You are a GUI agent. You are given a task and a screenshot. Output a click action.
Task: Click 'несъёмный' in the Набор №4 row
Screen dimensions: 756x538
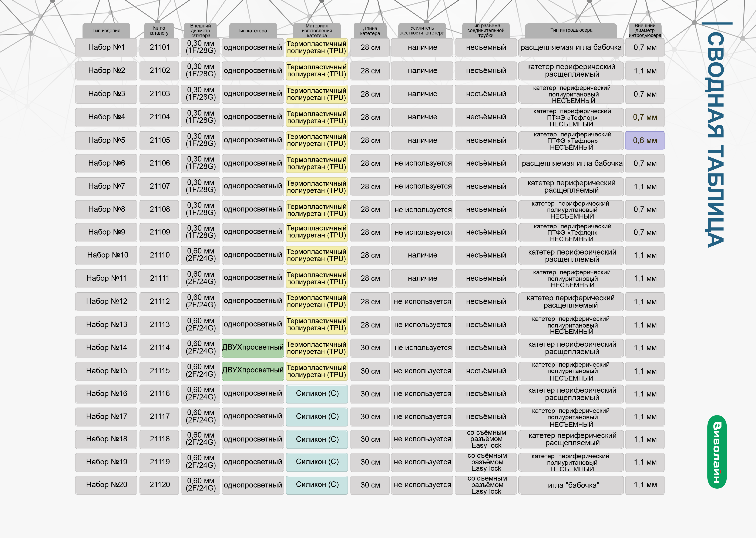pos(486,117)
